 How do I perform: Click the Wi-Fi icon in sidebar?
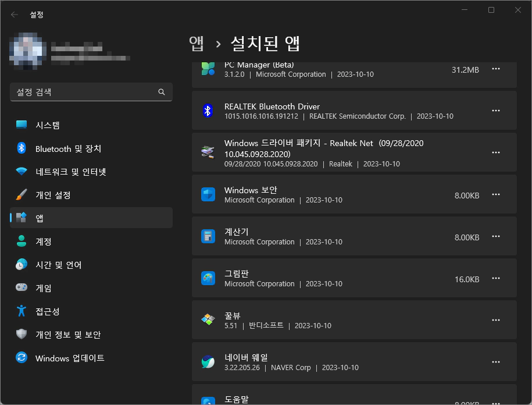pos(22,172)
